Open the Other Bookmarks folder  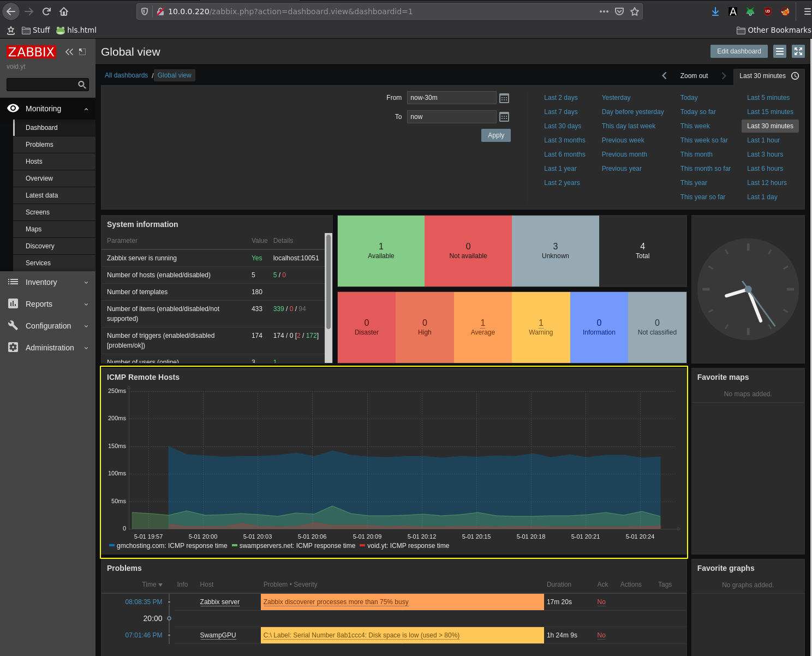tap(774, 30)
